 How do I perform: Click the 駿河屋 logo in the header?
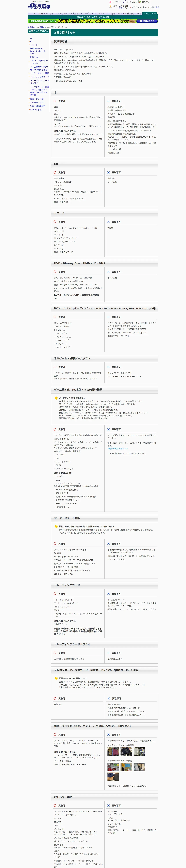pyautogui.click(x=39, y=6)
